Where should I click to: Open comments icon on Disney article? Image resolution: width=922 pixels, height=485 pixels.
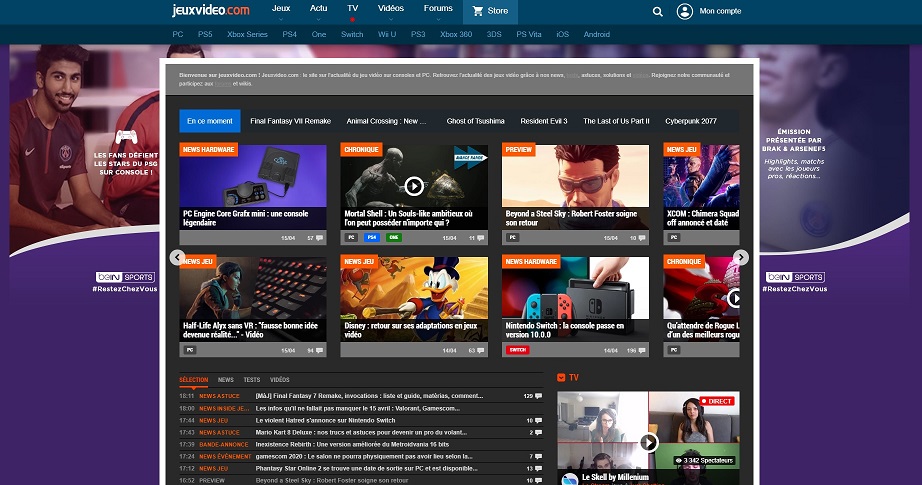[x=480, y=350]
